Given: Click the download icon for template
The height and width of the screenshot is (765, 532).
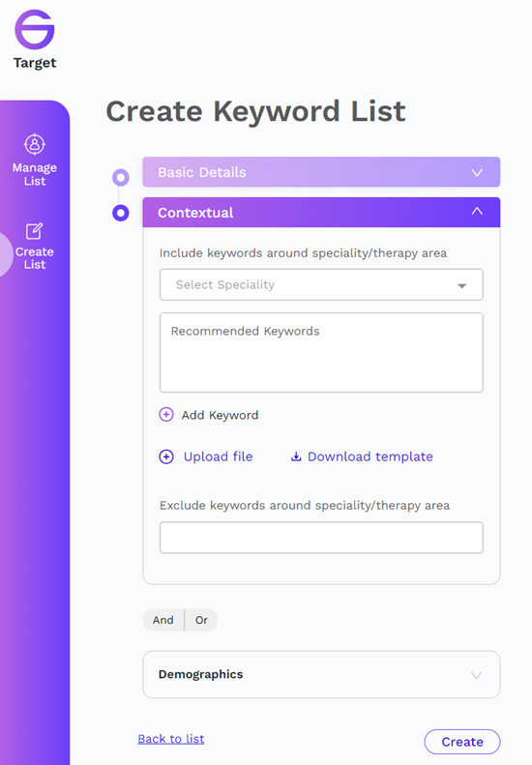Looking at the screenshot, I should (x=296, y=456).
